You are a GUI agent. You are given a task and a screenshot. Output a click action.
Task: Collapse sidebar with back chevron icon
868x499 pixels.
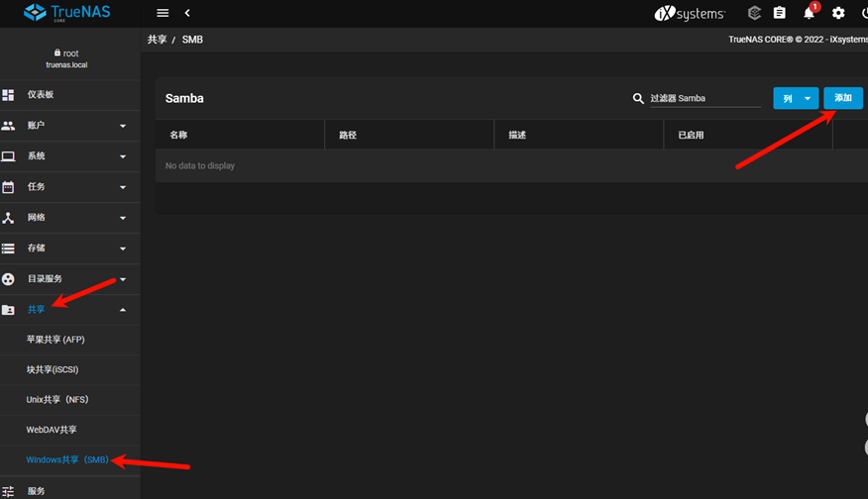point(187,13)
